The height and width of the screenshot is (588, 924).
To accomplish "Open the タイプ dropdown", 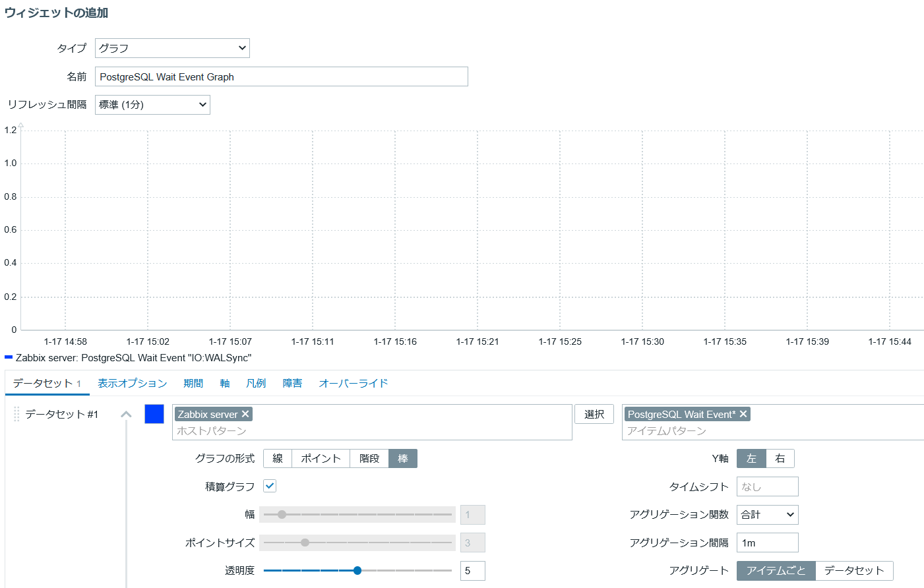I will tap(172, 48).
